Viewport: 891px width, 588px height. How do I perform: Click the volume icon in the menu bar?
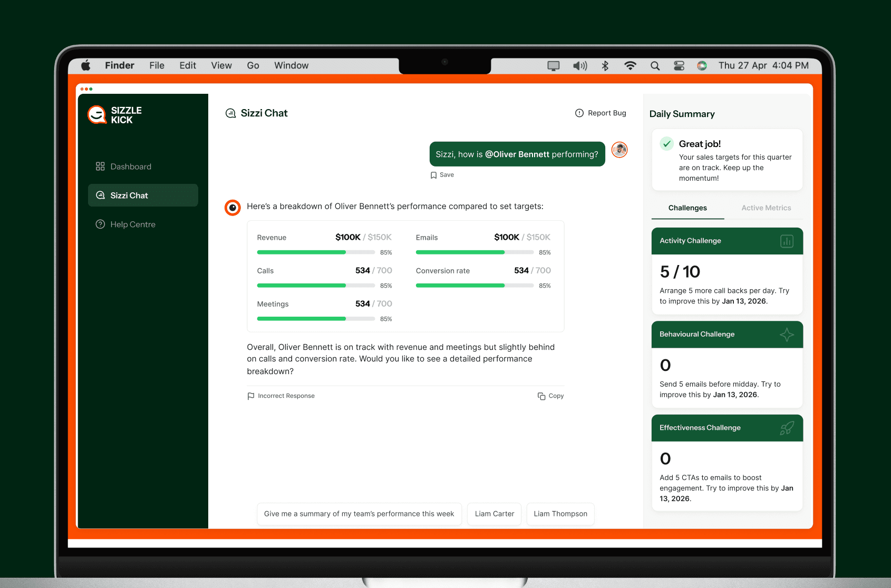point(580,66)
